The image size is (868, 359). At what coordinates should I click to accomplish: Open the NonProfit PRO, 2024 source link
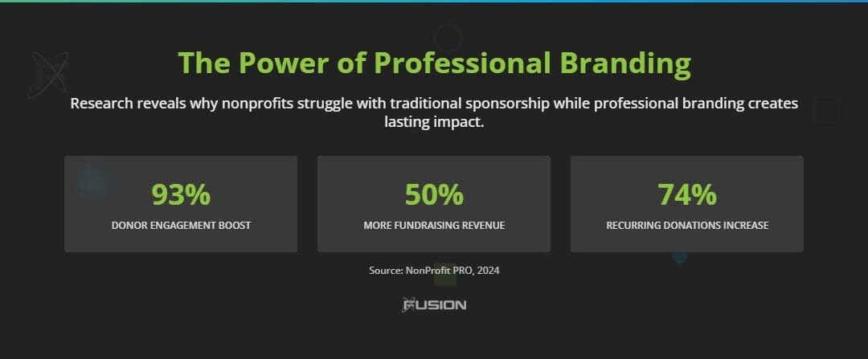tap(434, 271)
